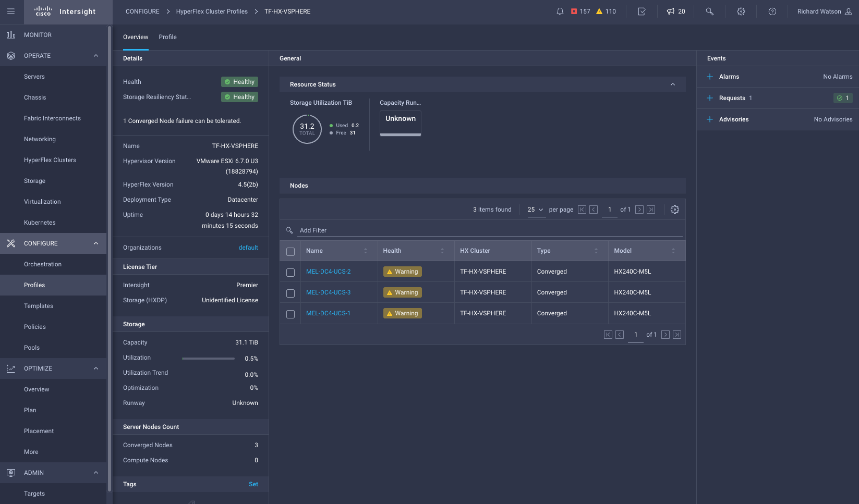
Task: Go to last page in bottom pagination
Action: [x=677, y=335]
